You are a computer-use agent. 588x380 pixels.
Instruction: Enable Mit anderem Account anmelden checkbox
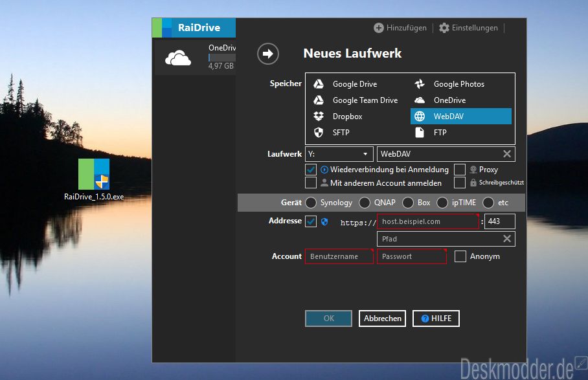pos(311,183)
